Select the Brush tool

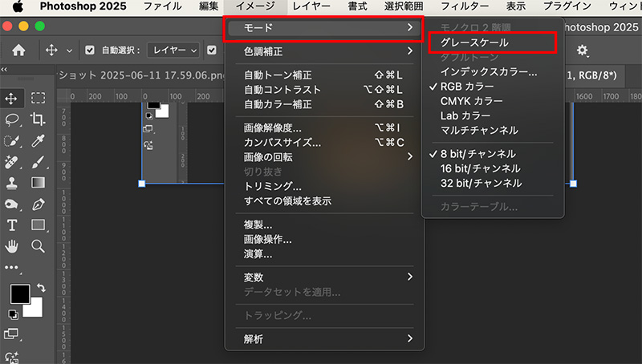tap(38, 163)
